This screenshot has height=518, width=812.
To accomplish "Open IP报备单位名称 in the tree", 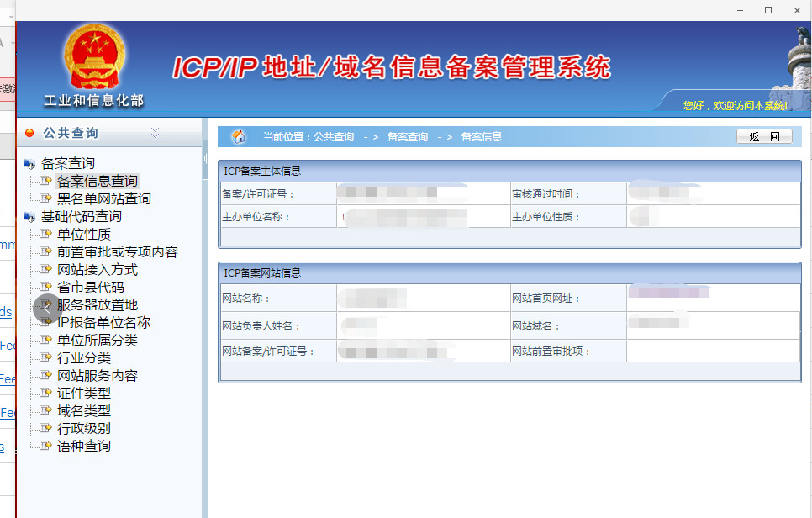I will click(x=103, y=322).
